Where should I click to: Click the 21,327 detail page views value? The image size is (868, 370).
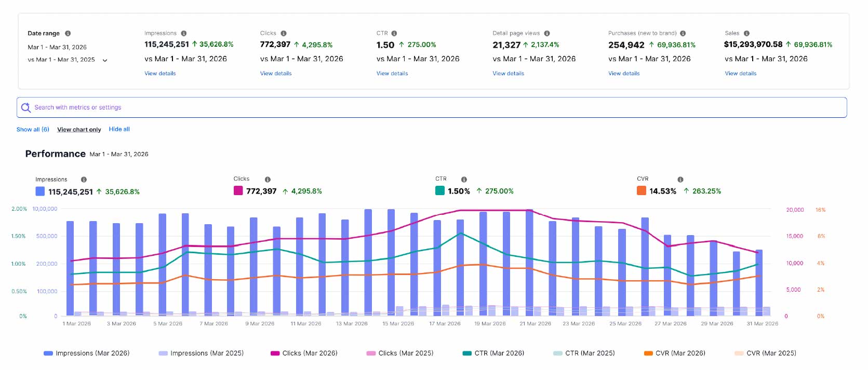tap(506, 45)
